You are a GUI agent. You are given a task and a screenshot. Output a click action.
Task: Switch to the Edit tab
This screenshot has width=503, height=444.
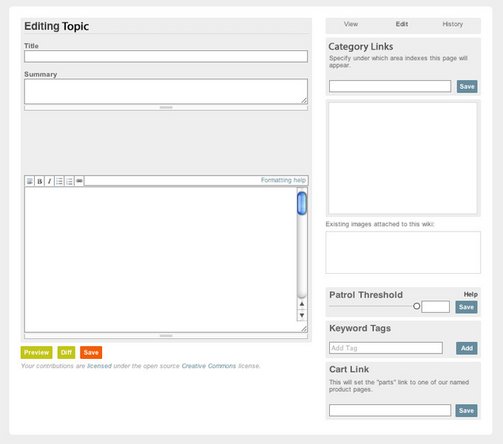(402, 24)
